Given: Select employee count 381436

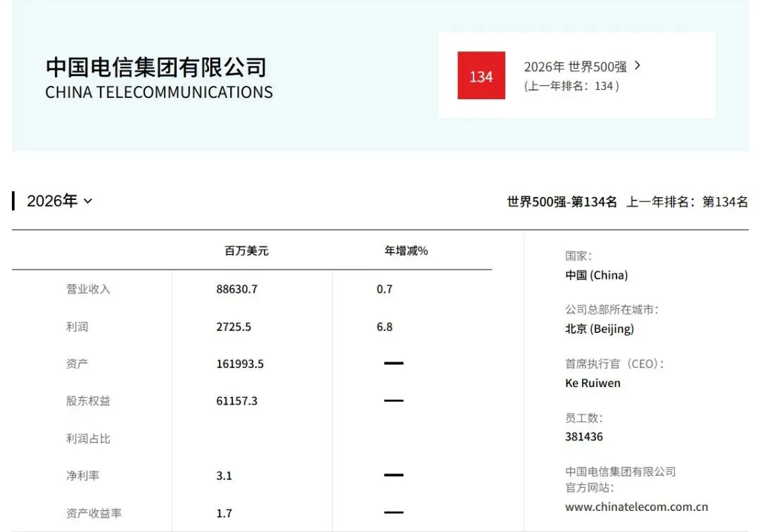Looking at the screenshot, I should (584, 436).
